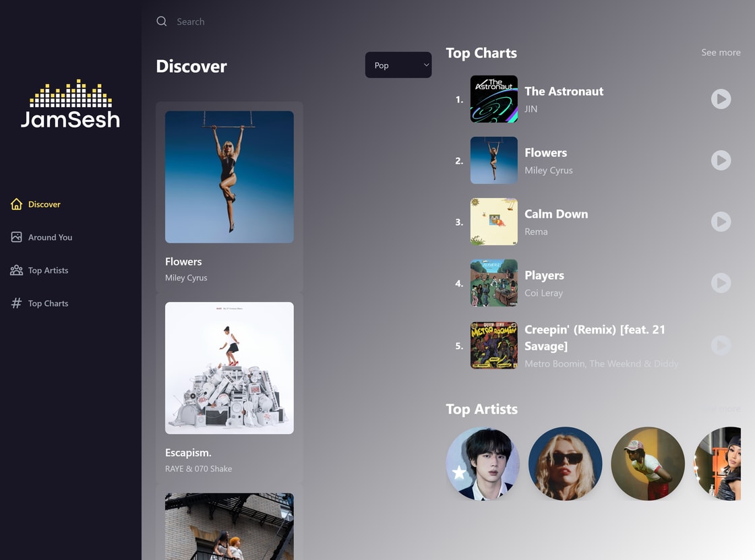Open blonde sunglasses artist in Top Artists

point(566,464)
